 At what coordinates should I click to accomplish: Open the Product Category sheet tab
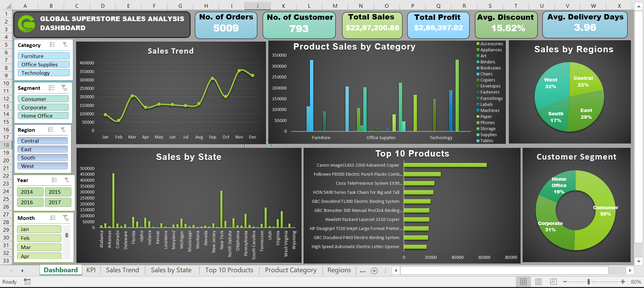[x=291, y=270]
